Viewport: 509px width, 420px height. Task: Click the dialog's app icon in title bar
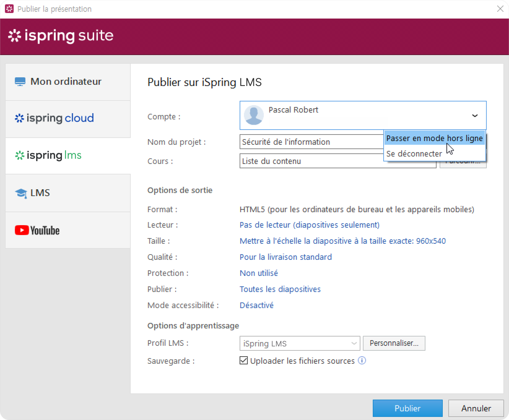[x=9, y=9]
